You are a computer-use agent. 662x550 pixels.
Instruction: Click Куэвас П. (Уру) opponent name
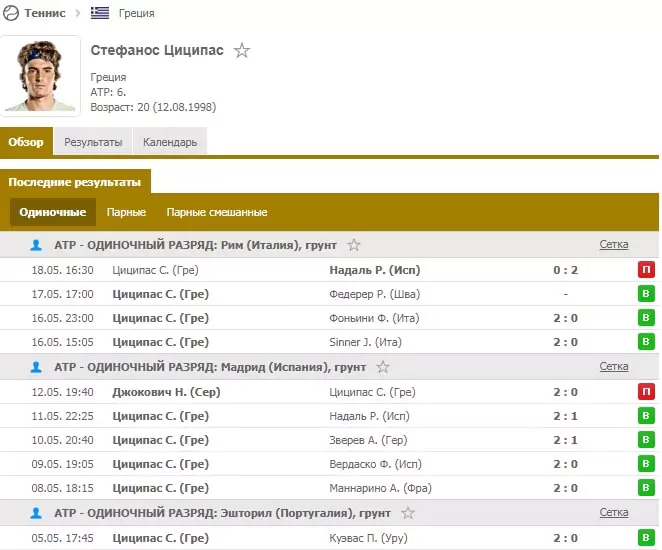pos(368,538)
